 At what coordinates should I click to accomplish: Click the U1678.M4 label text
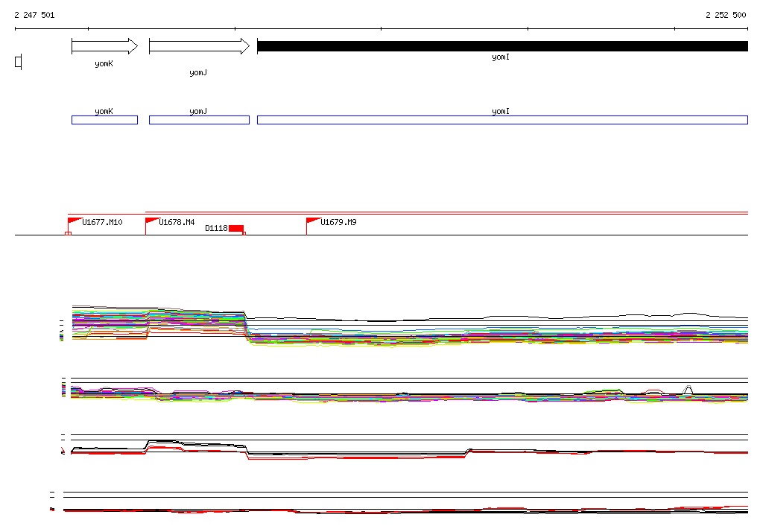tap(177, 223)
